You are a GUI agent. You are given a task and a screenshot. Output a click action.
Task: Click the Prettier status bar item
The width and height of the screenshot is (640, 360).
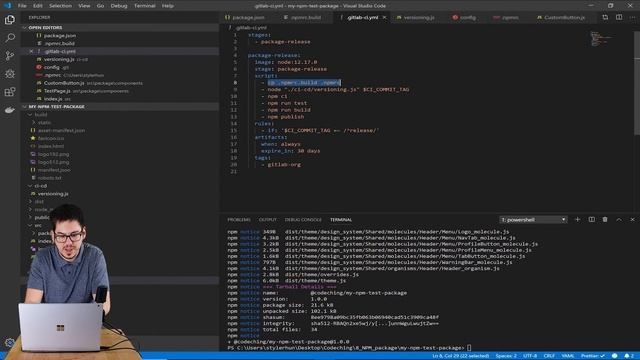tap(593, 356)
